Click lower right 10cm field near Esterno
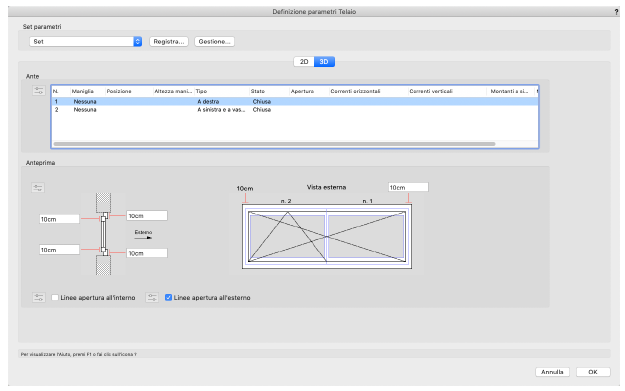This screenshot has height=391, width=625. (147, 253)
